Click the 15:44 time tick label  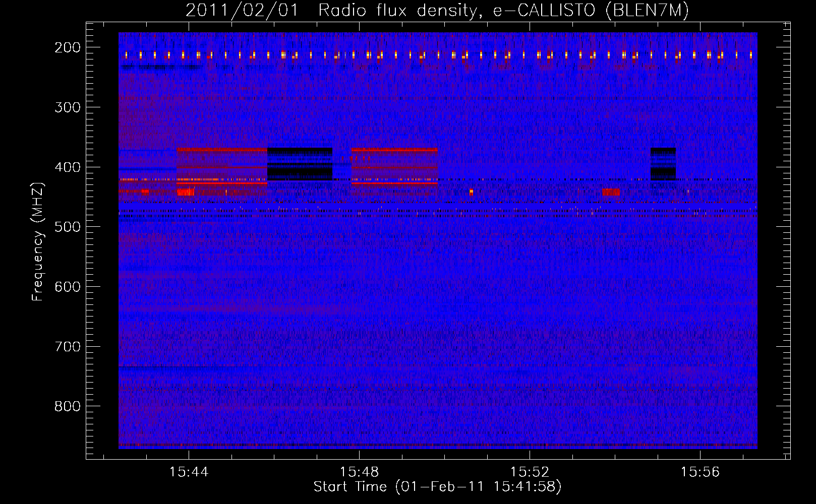tap(189, 472)
